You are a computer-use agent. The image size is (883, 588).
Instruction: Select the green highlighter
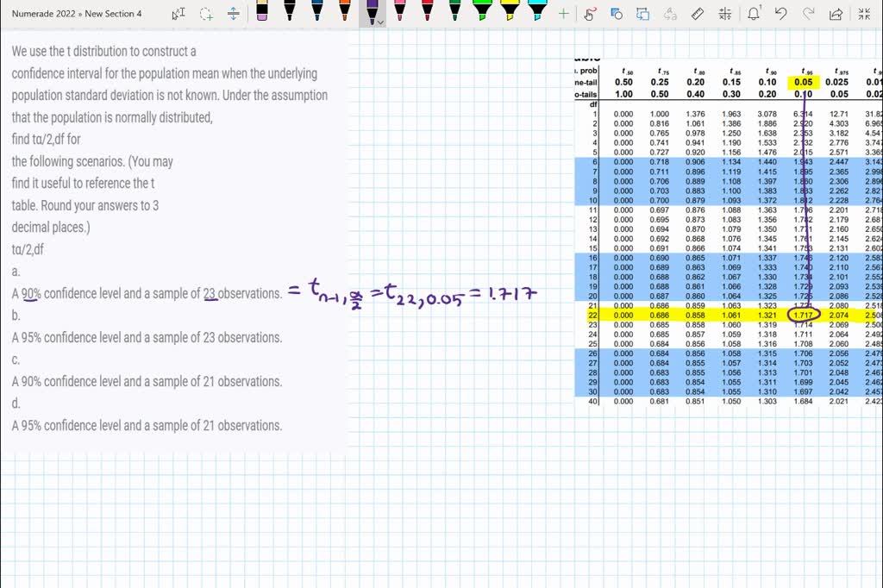tap(483, 13)
